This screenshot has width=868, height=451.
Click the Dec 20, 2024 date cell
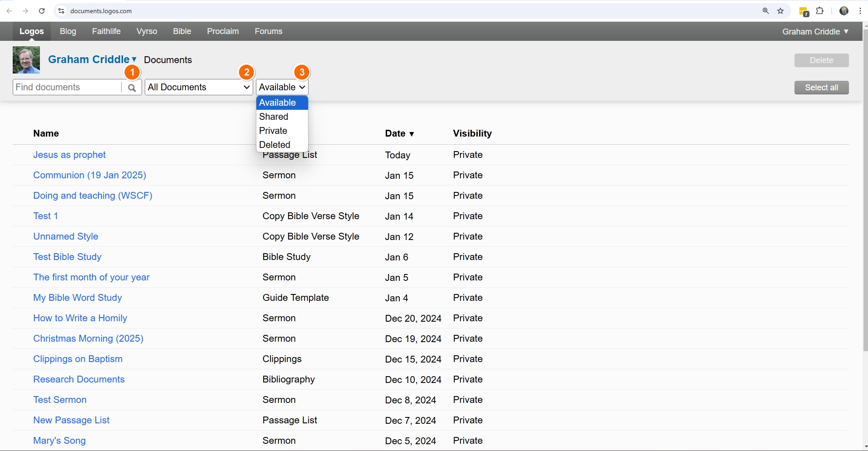(x=413, y=318)
